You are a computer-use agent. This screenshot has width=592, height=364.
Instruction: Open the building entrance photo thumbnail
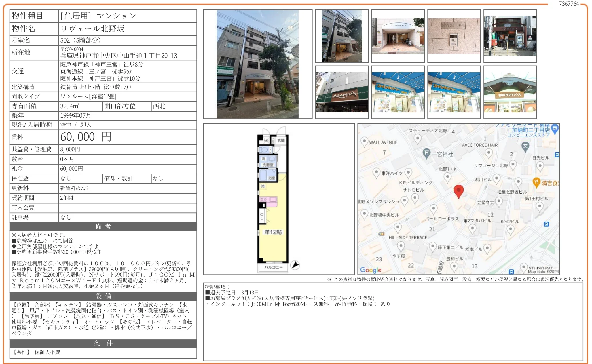pyautogui.click(x=398, y=36)
